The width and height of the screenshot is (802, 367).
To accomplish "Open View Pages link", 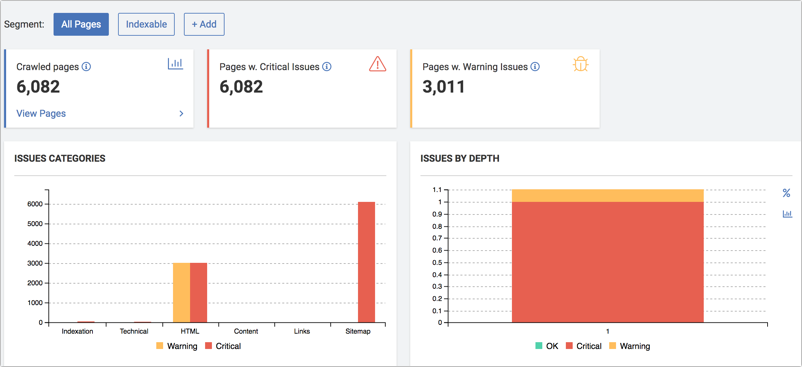I will point(41,113).
